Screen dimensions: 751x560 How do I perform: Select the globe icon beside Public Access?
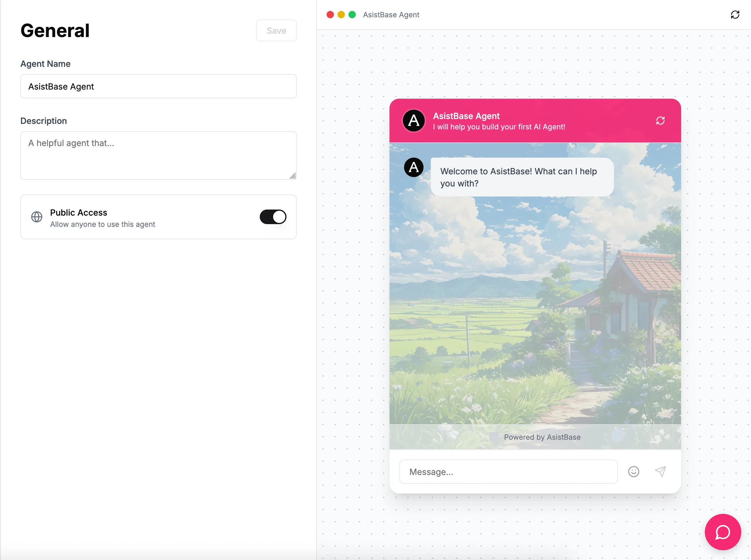pos(37,217)
